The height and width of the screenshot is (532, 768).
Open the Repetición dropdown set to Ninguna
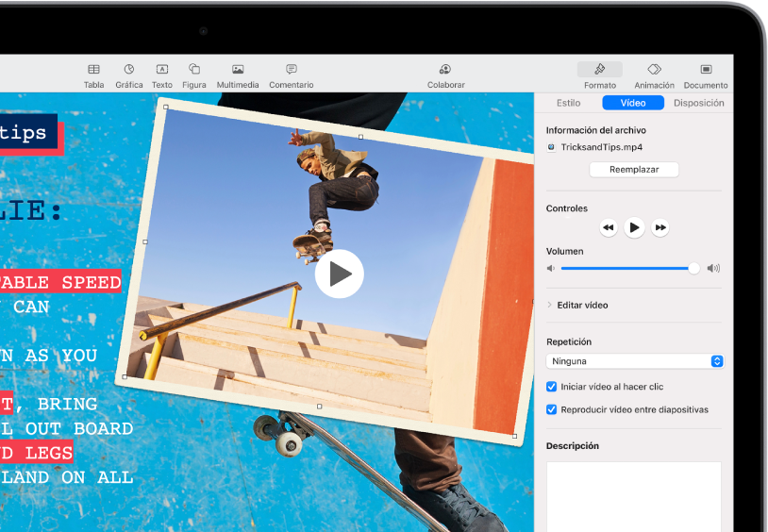click(x=636, y=361)
